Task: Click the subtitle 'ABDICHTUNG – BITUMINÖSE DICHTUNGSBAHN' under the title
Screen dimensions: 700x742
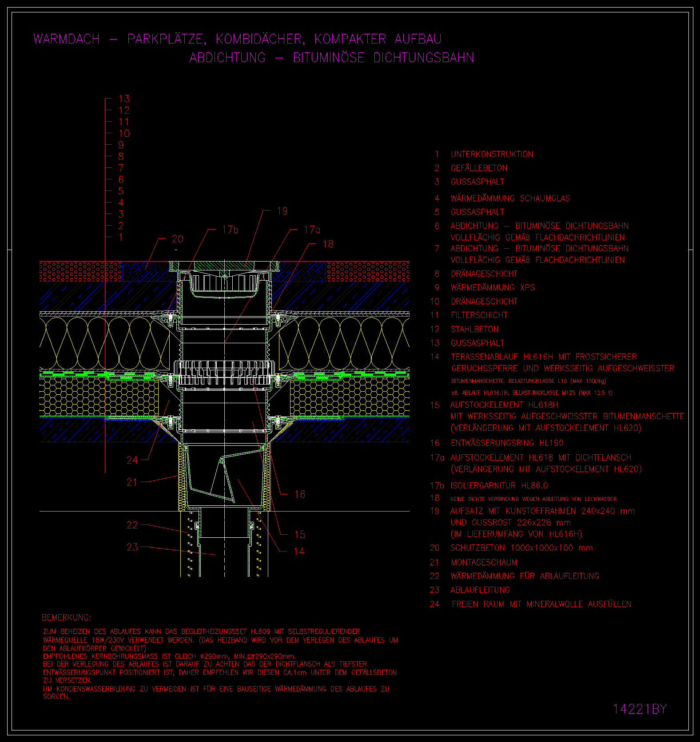Action: tap(332, 58)
